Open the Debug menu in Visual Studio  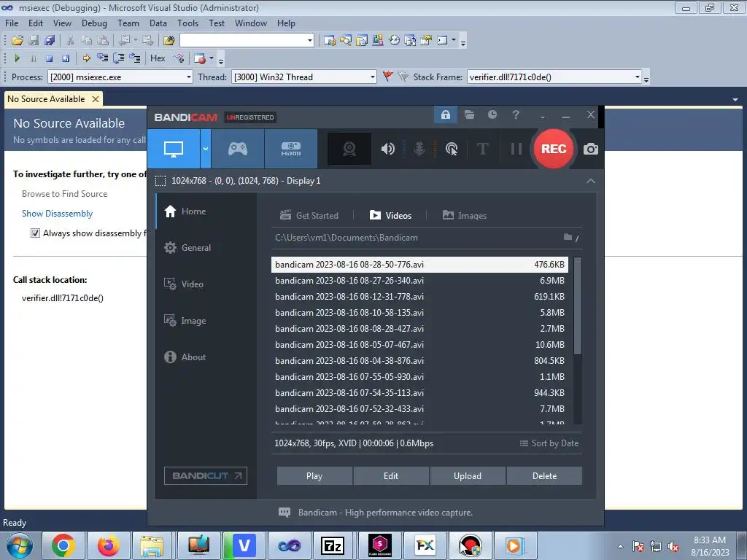(x=94, y=23)
